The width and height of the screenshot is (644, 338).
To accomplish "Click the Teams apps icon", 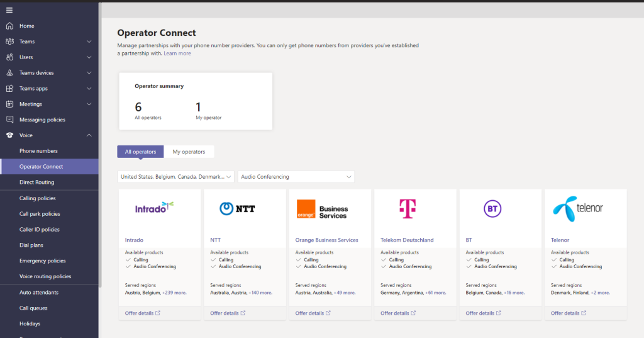I will [9, 89].
